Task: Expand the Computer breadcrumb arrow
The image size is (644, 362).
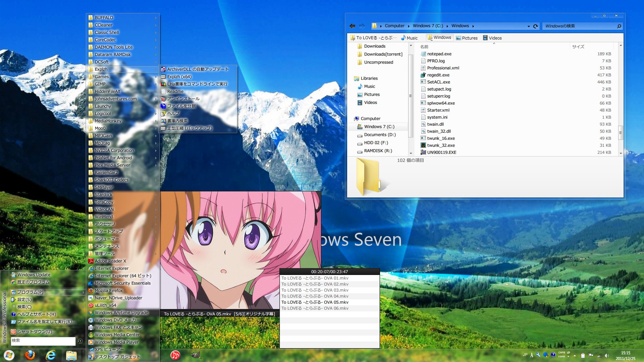Action: pyautogui.click(x=409, y=26)
